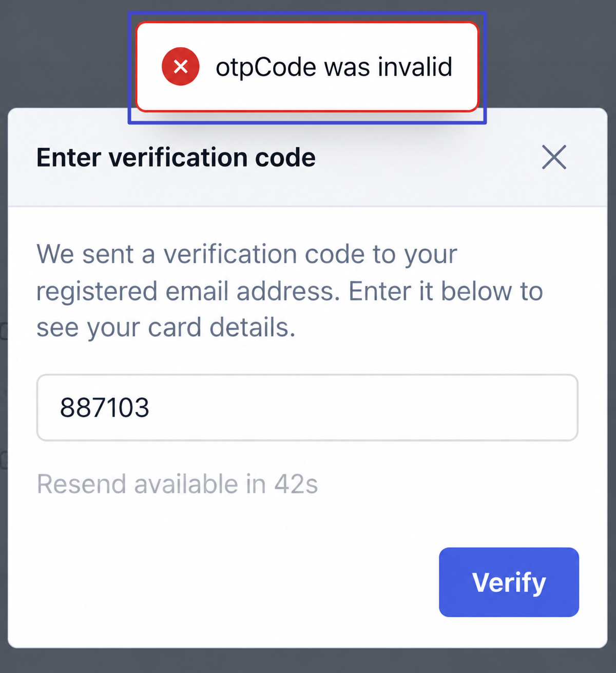Focus the verification code input field
Viewport: 616px width, 673px height.
click(307, 407)
